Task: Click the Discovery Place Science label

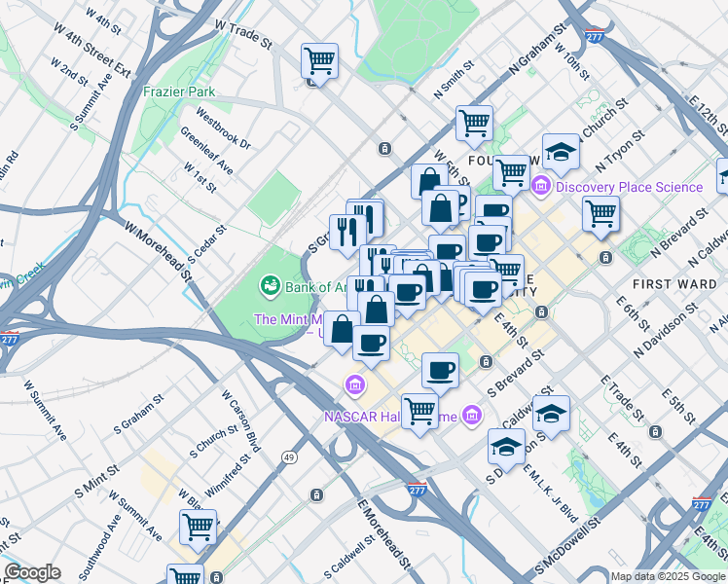Action: click(629, 187)
